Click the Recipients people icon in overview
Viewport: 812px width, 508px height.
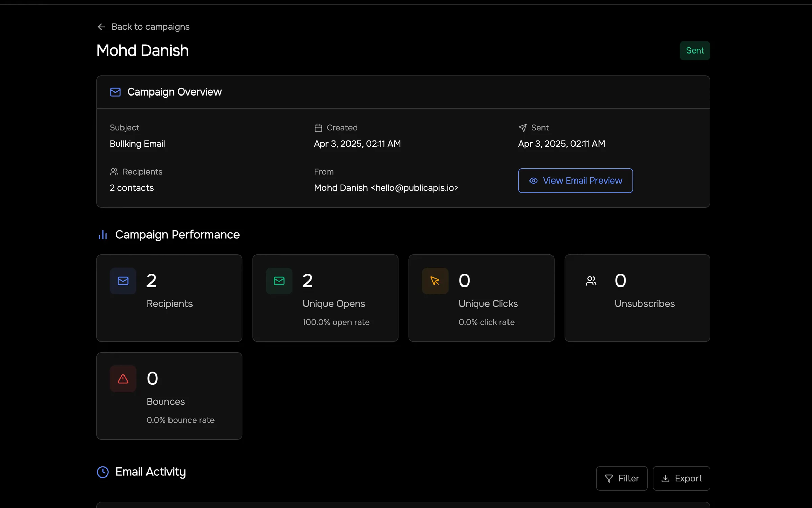(114, 172)
